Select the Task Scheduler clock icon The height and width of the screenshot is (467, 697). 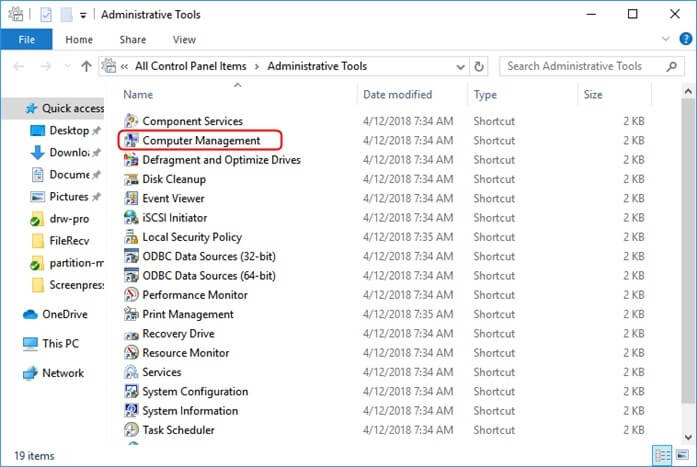pyautogui.click(x=131, y=430)
